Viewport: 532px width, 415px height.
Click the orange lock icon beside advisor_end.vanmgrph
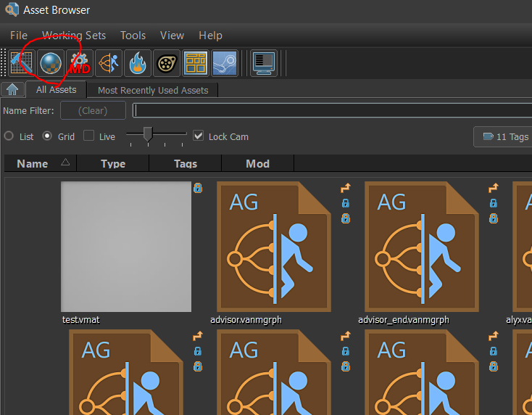coord(494,218)
